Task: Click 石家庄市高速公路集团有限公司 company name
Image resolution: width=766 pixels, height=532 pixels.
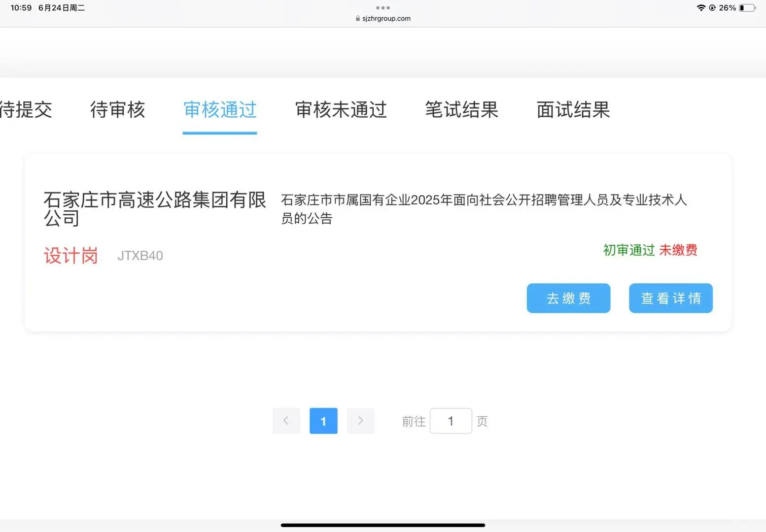Action: [155, 209]
